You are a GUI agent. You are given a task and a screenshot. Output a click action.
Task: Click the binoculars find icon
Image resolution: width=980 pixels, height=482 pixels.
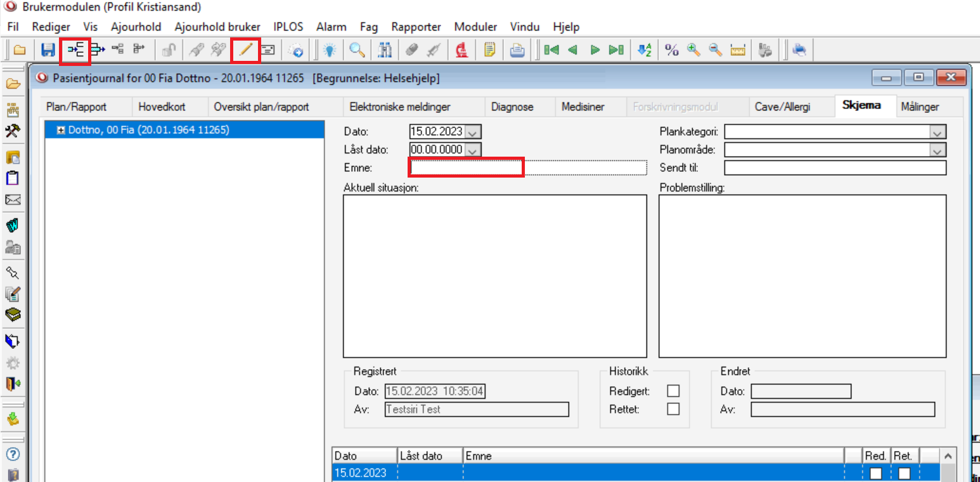coord(386,49)
